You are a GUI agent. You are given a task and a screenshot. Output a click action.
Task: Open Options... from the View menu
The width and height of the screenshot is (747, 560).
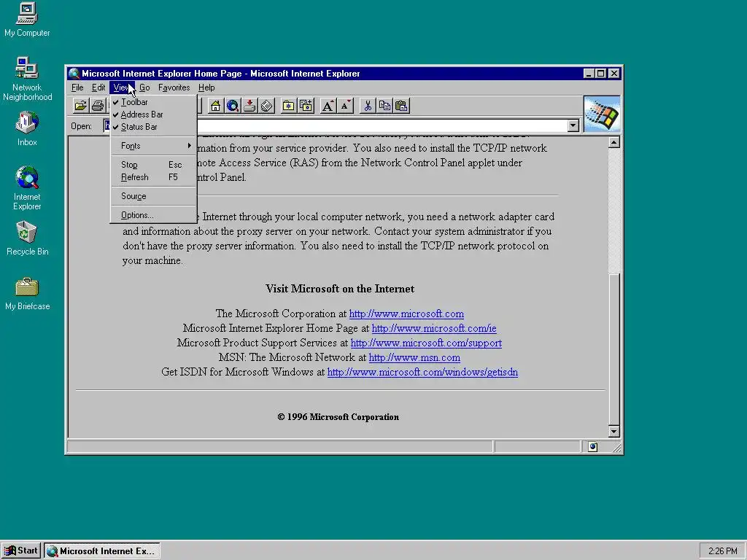153,215
